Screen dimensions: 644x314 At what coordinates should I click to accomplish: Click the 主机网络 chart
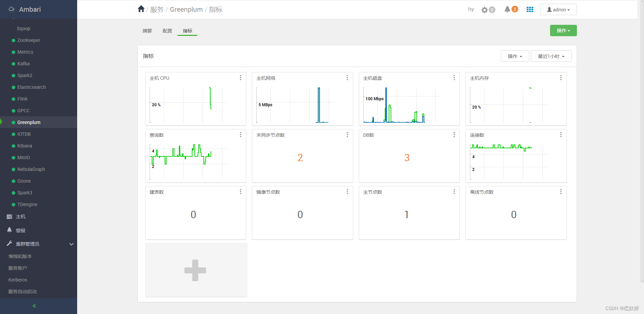pos(295,105)
